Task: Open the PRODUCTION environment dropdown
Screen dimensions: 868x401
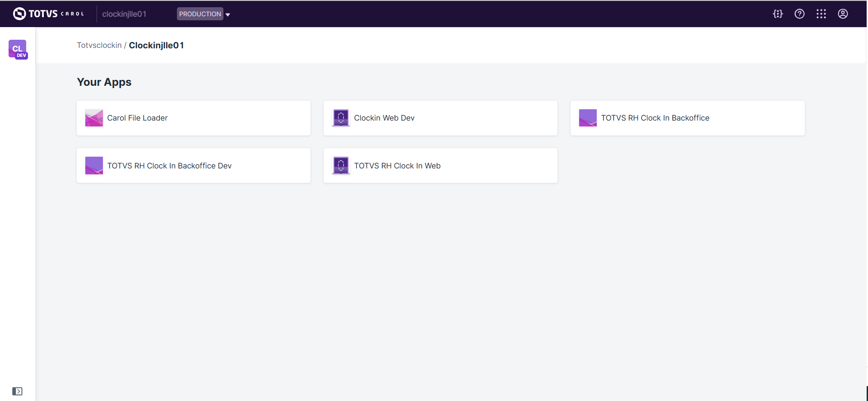Action: (x=204, y=14)
